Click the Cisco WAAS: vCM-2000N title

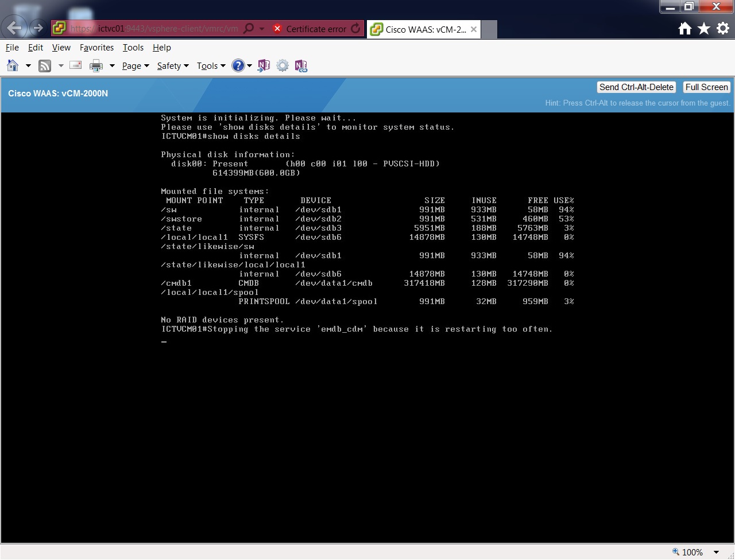pyautogui.click(x=58, y=94)
